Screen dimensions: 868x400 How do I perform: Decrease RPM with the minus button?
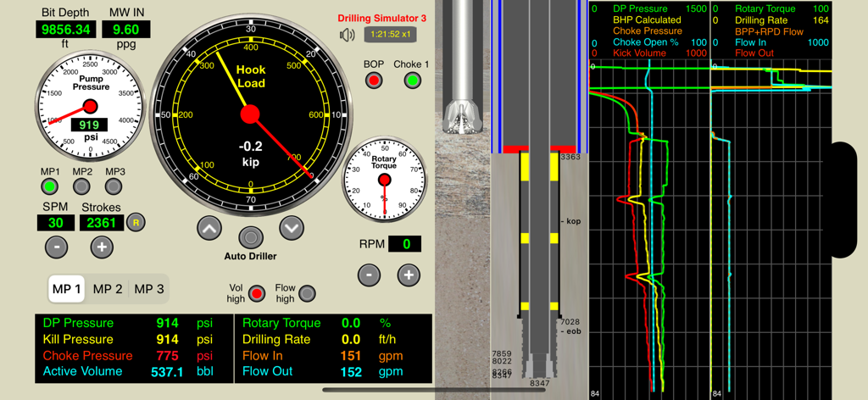pyautogui.click(x=370, y=275)
